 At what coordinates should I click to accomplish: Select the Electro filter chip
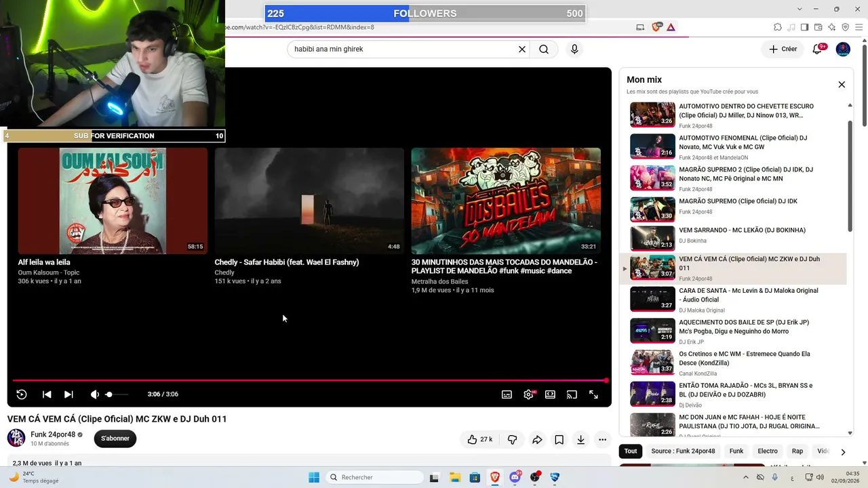click(768, 451)
